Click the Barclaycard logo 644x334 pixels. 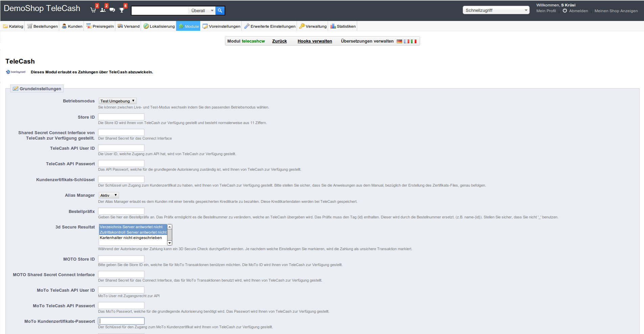coord(16,72)
